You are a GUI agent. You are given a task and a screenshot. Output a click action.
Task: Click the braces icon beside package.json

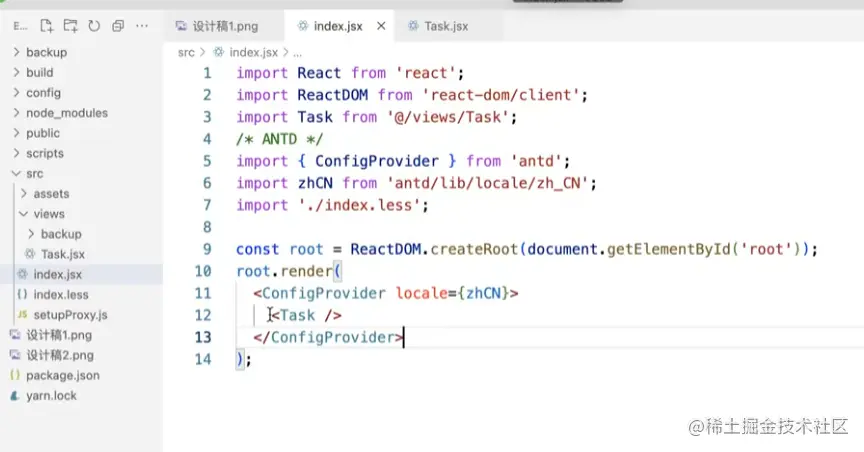pyautogui.click(x=15, y=375)
